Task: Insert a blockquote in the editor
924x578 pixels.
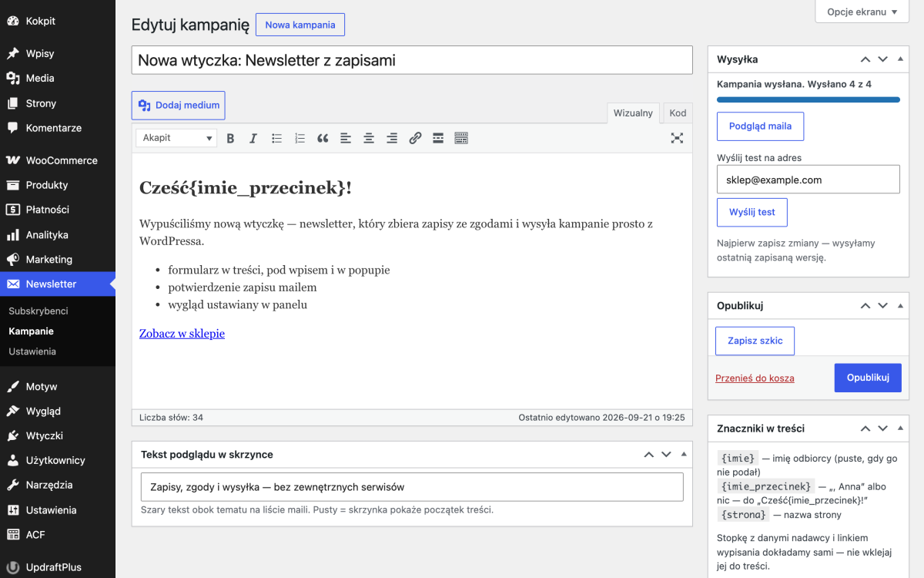Action: 323,138
